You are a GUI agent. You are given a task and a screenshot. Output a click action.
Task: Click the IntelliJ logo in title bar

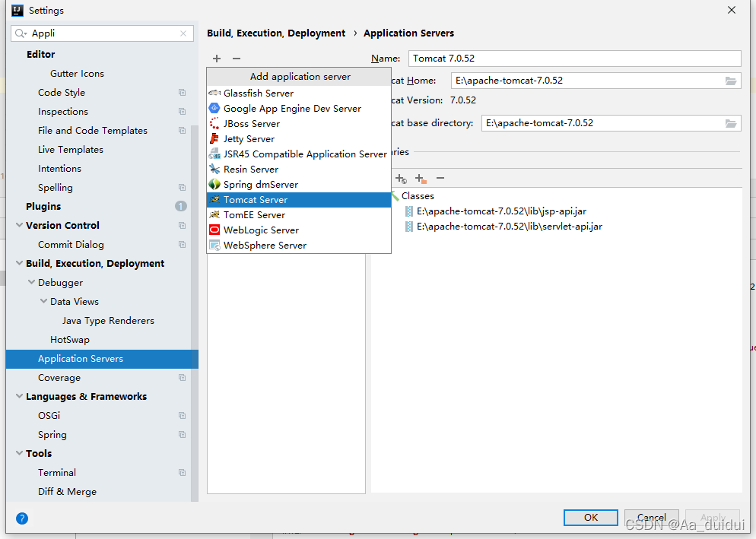pos(17,10)
